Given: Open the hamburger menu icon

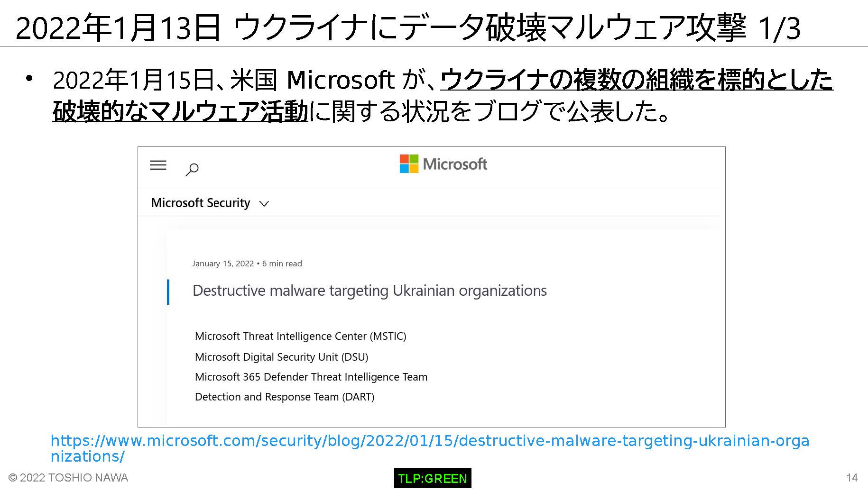Looking at the screenshot, I should [x=158, y=165].
